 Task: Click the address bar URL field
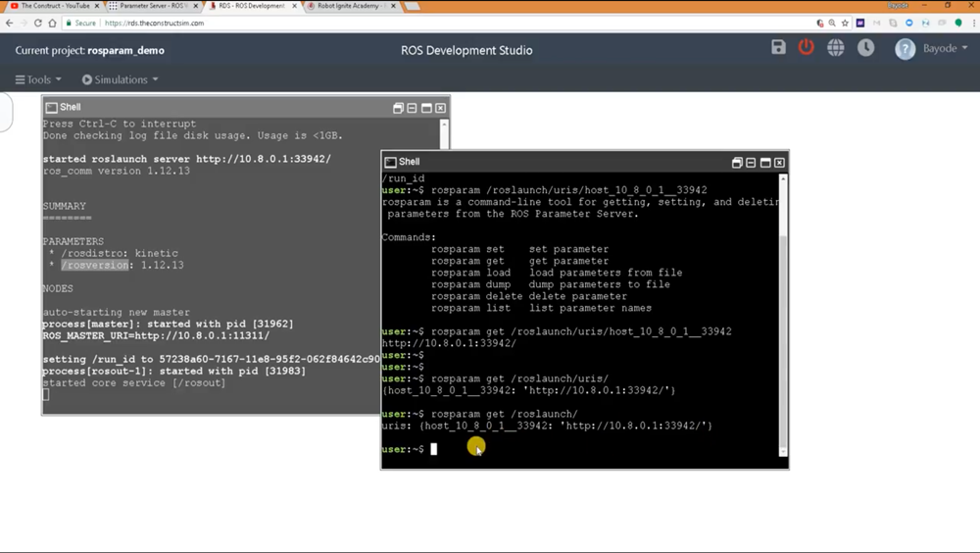point(457,24)
